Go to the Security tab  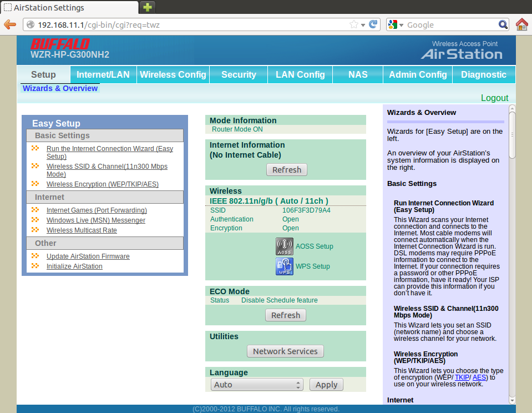(x=239, y=74)
